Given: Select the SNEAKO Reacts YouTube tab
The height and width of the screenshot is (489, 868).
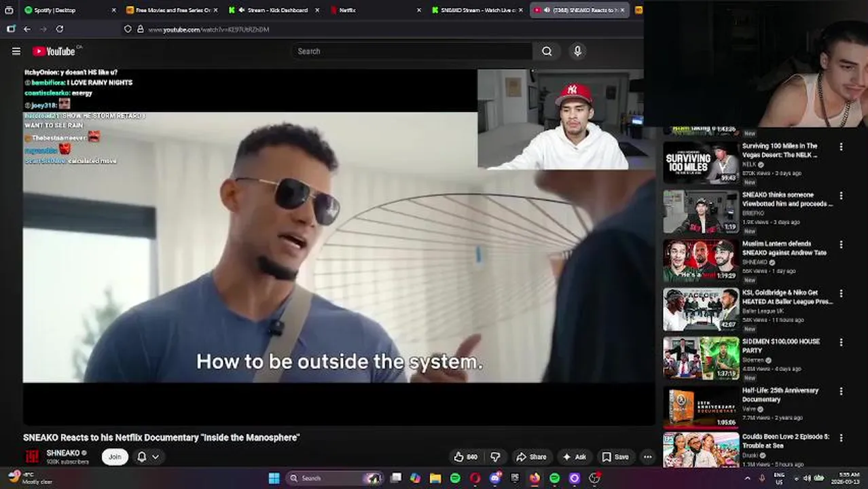Looking at the screenshot, I should point(579,10).
